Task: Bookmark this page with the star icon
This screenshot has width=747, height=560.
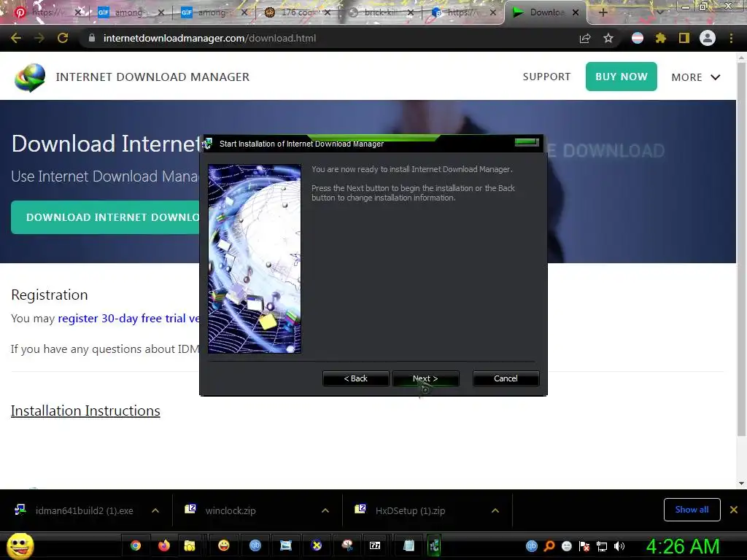Action: [608, 38]
